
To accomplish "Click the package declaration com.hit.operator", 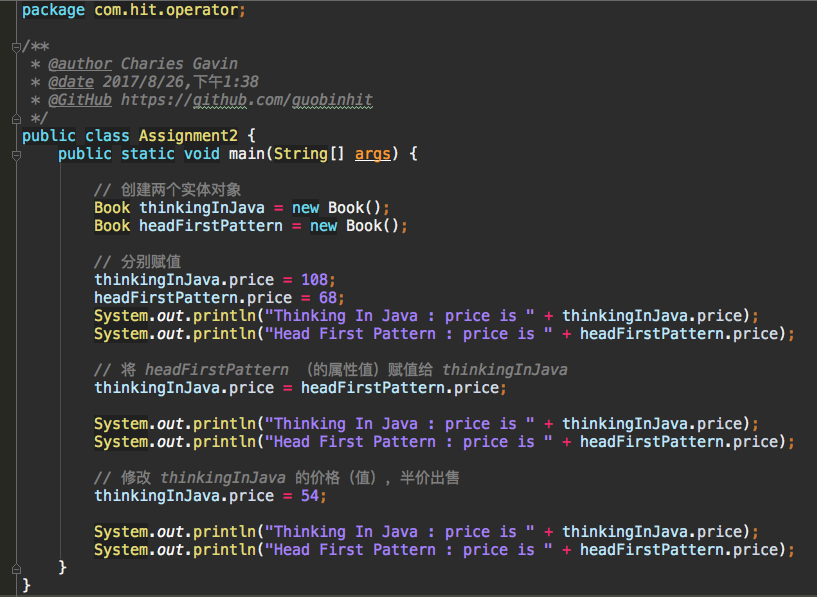I will click(x=170, y=9).
